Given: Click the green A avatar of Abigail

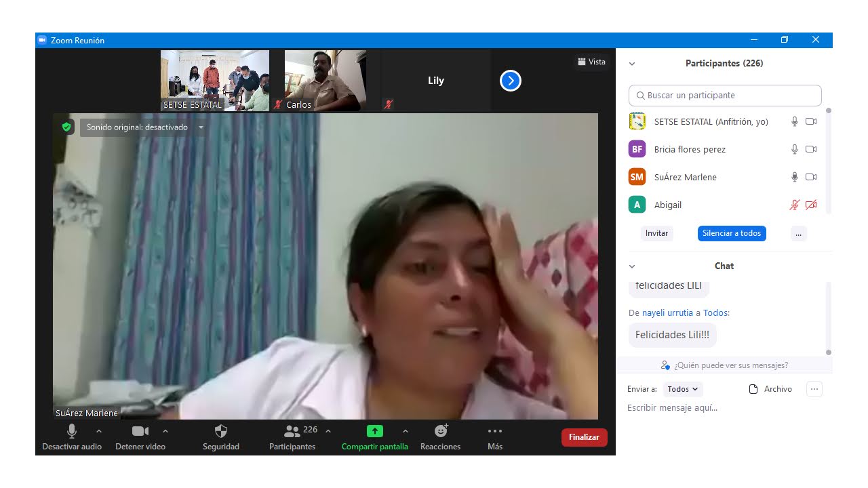Looking at the screenshot, I should point(637,205).
